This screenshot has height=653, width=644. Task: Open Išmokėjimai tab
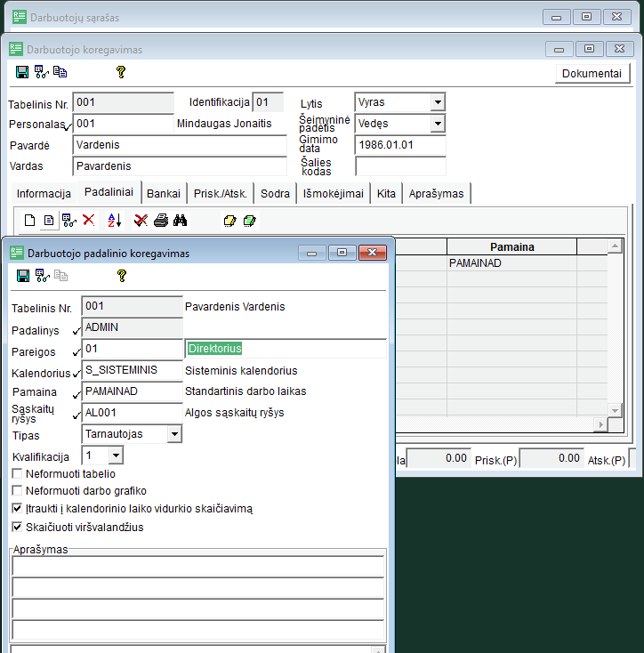tap(334, 194)
